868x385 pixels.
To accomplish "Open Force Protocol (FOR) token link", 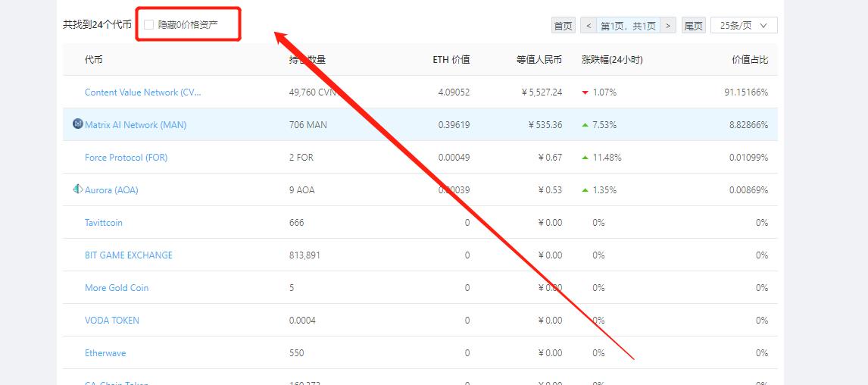I will click(x=126, y=158).
